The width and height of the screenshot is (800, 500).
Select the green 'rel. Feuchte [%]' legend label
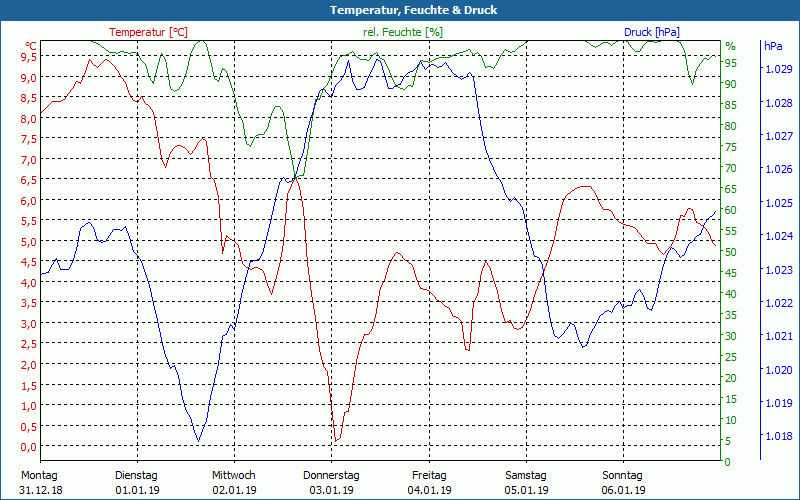click(403, 32)
